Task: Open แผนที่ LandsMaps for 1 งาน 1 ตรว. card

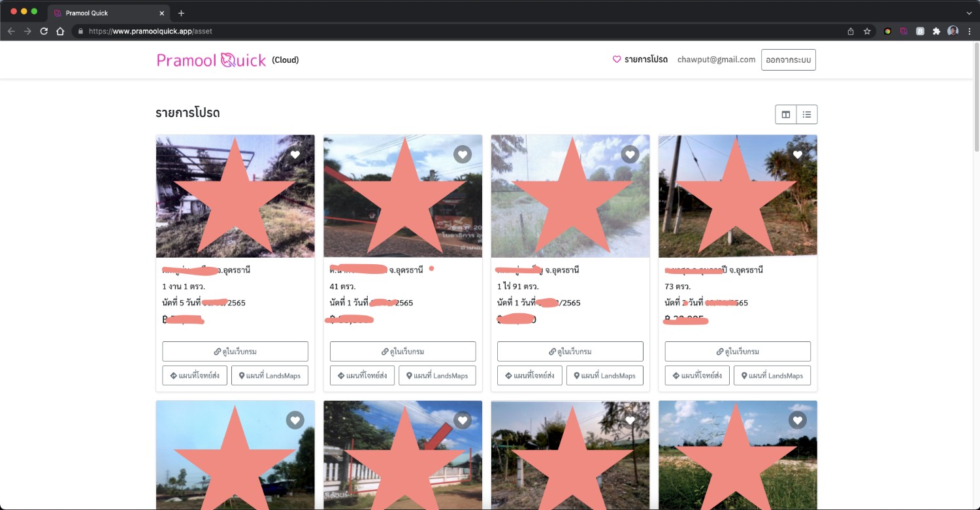Action: pyautogui.click(x=270, y=375)
